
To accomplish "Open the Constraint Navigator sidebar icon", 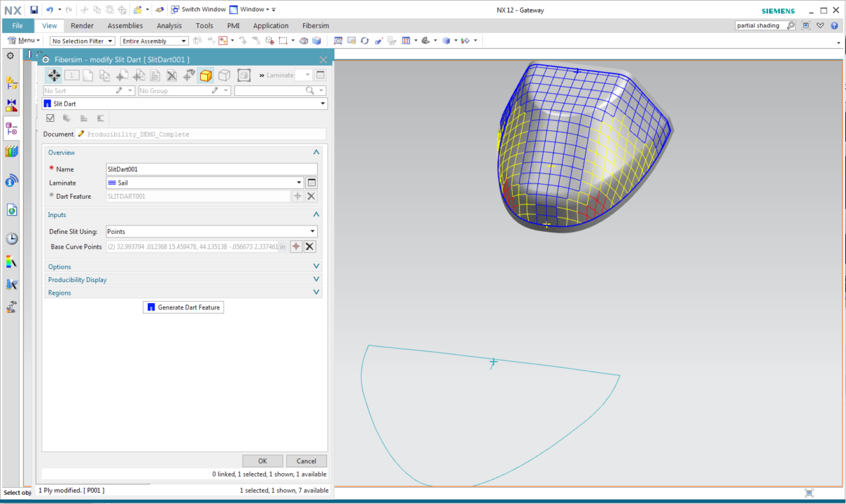I will 11,106.
